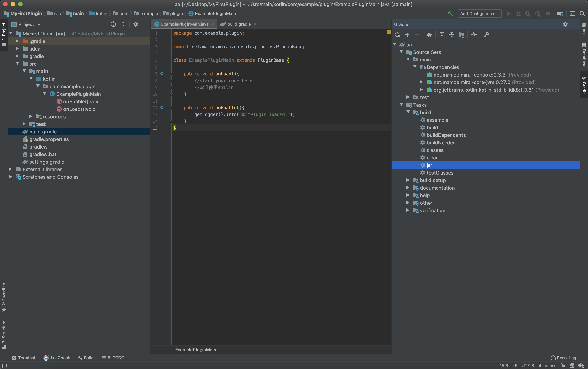Image resolution: width=588 pixels, height=369 pixels.
Task: Collapse the Dependencies node in Gradle
Action: click(415, 67)
